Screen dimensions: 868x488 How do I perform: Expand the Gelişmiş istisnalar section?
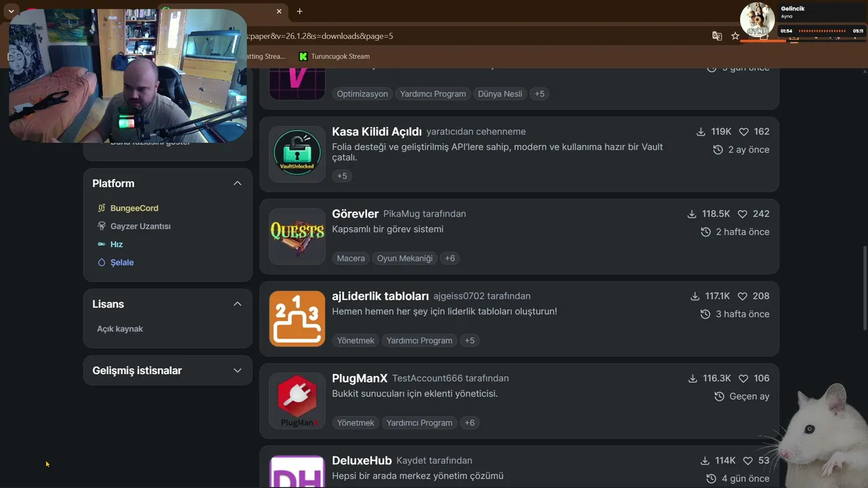(x=237, y=371)
